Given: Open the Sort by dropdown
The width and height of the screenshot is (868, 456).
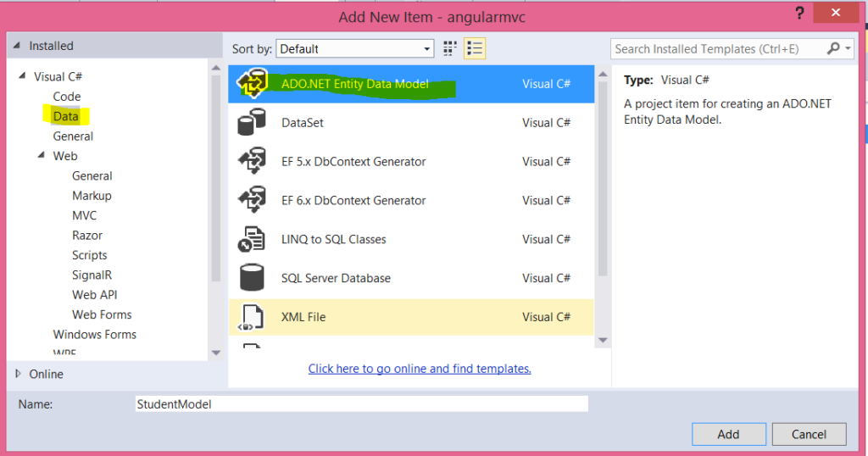Looking at the screenshot, I should [355, 49].
